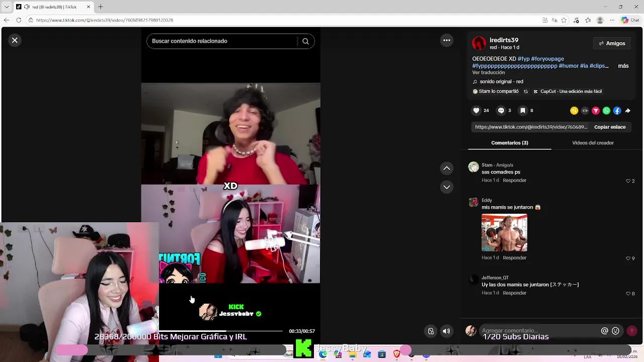Open the emoji picker in comment box
Screen dimensions: 644x362
tap(615, 331)
